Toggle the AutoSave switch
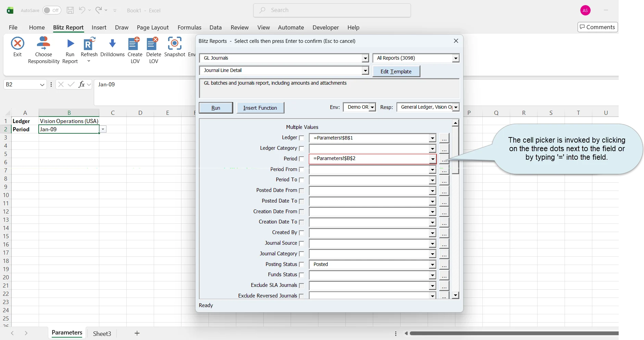 pos(52,10)
